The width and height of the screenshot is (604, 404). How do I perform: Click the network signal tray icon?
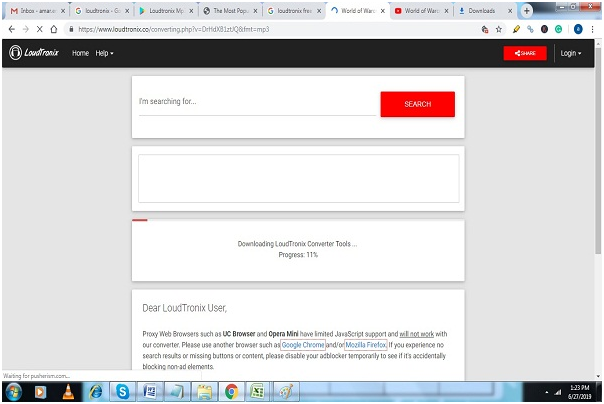(x=558, y=392)
